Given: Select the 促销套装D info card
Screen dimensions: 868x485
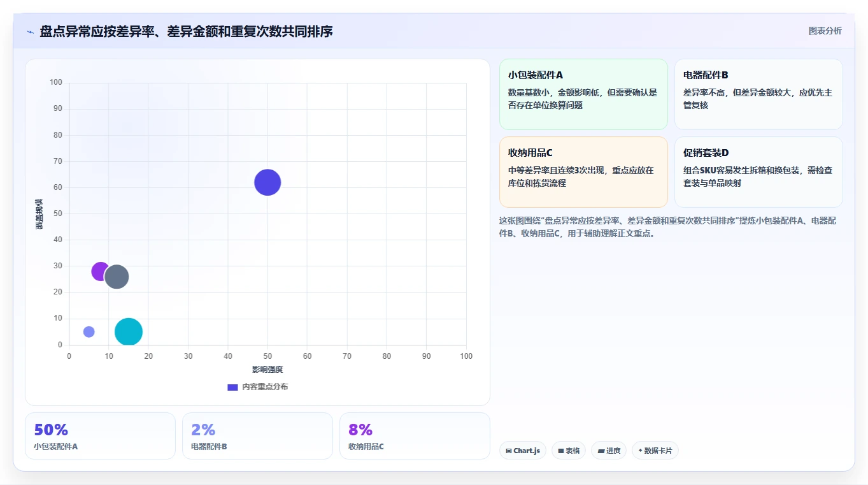Looking at the screenshot, I should (758, 172).
